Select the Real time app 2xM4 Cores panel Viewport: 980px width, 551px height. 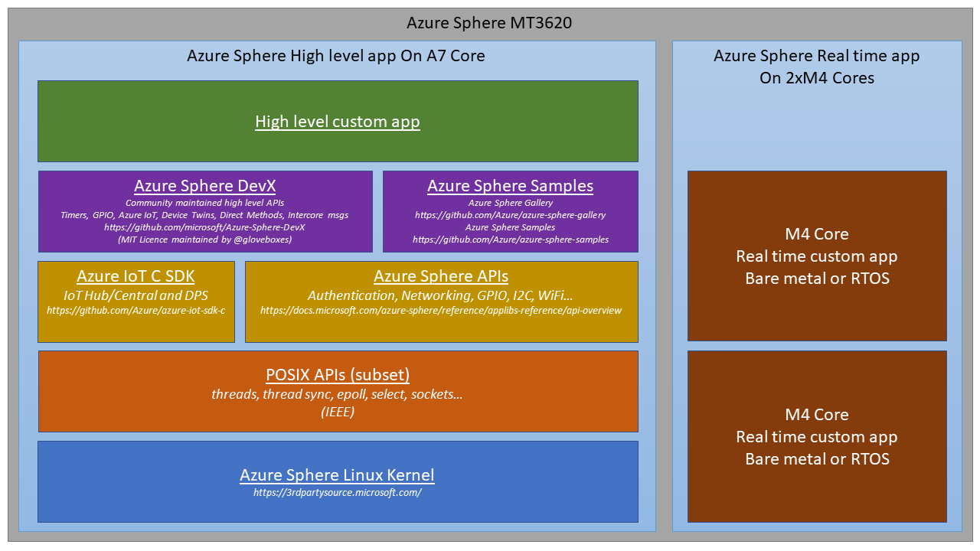point(816,67)
